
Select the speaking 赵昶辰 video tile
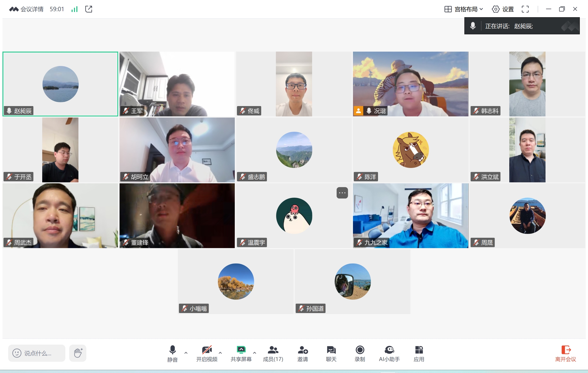[60, 84]
